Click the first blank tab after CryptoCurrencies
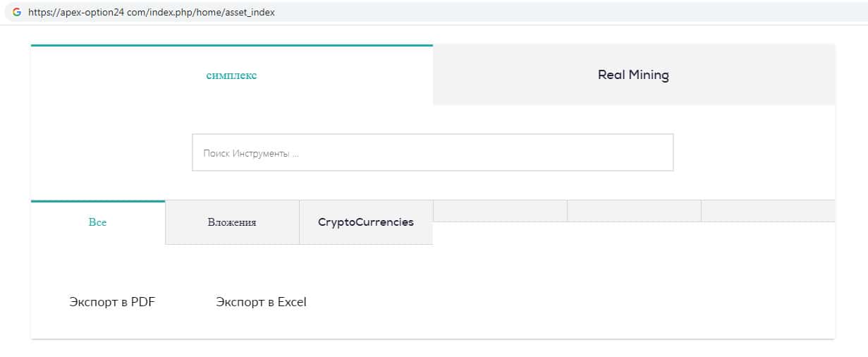The height and width of the screenshot is (357, 868). point(500,211)
